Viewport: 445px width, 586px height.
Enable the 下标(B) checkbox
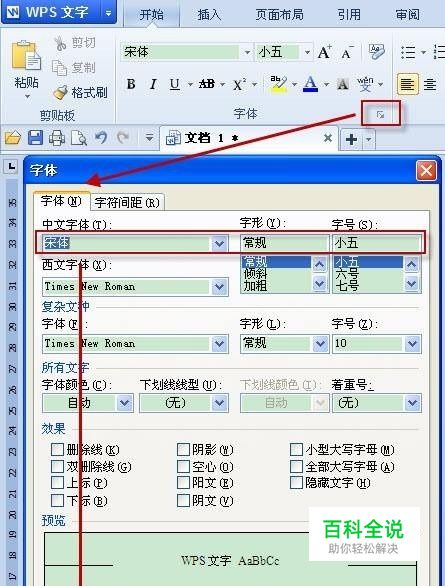click(x=57, y=500)
